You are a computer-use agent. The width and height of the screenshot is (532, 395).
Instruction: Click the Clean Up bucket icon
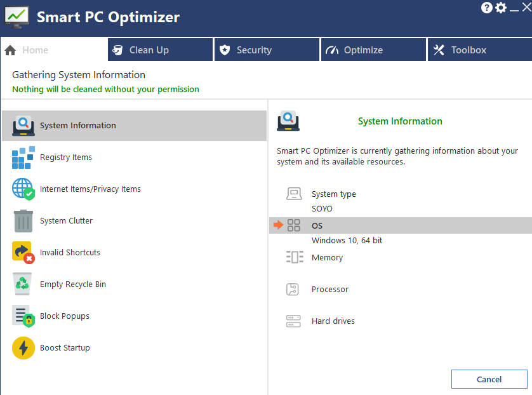pyautogui.click(x=117, y=50)
